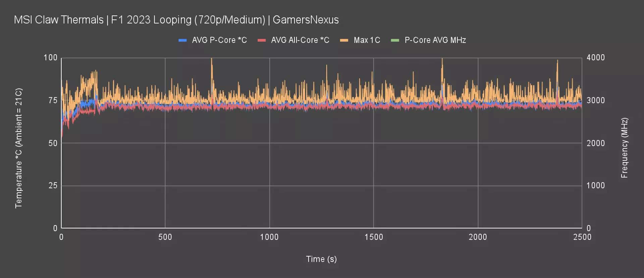Toggle the P-Core AVG MHz legend label
This screenshot has height=278, width=644.
(435, 40)
